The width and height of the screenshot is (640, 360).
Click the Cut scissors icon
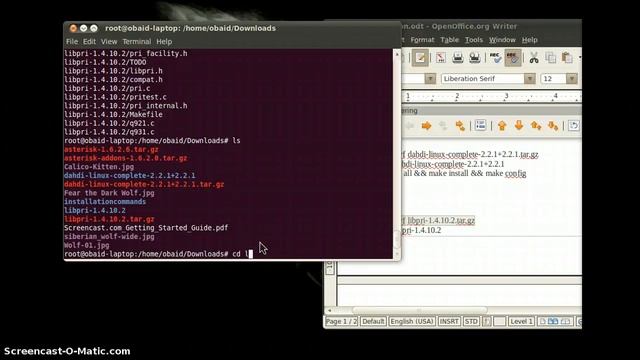pyautogui.click(x=533, y=58)
